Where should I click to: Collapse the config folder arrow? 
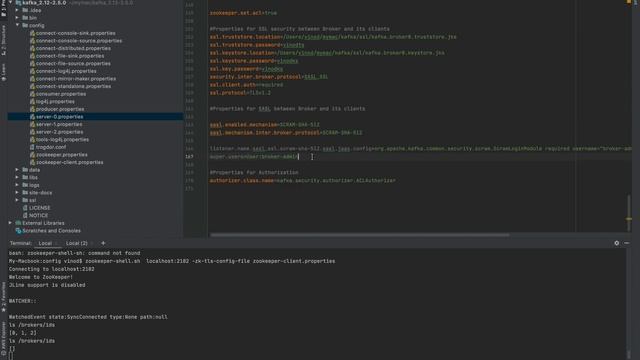click(x=18, y=25)
